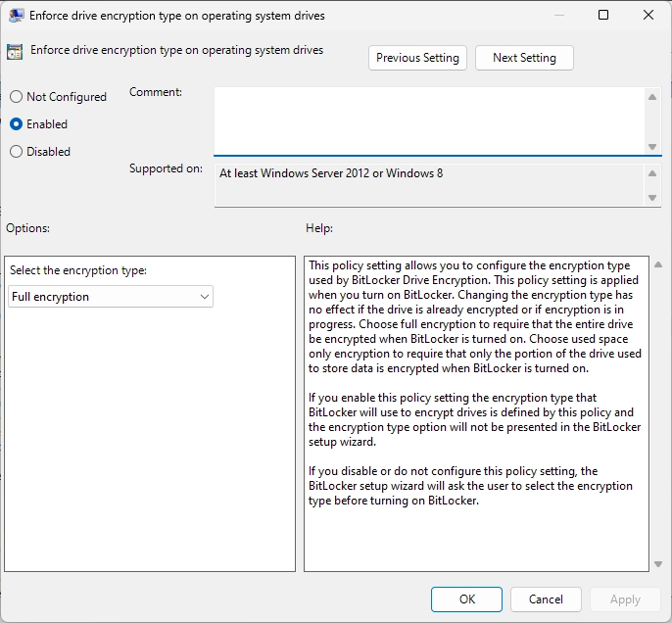Click the Help pane scroll down arrow
This screenshot has width=672, height=623.
(x=658, y=564)
